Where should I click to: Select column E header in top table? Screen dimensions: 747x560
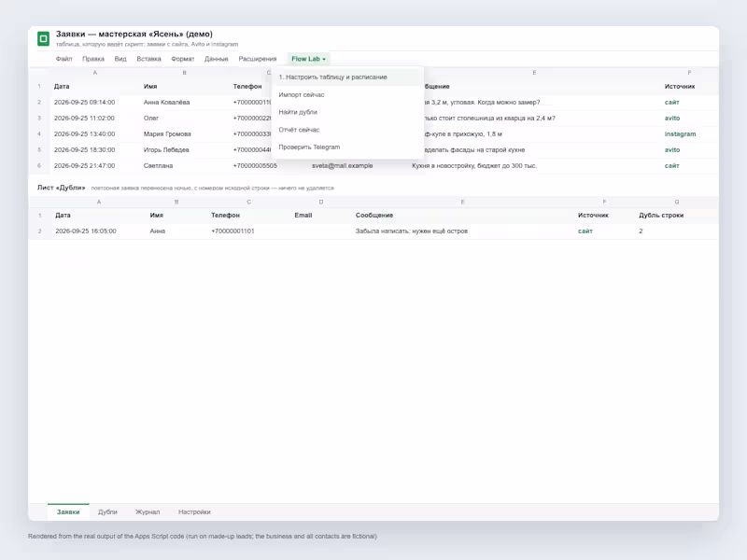[534, 73]
